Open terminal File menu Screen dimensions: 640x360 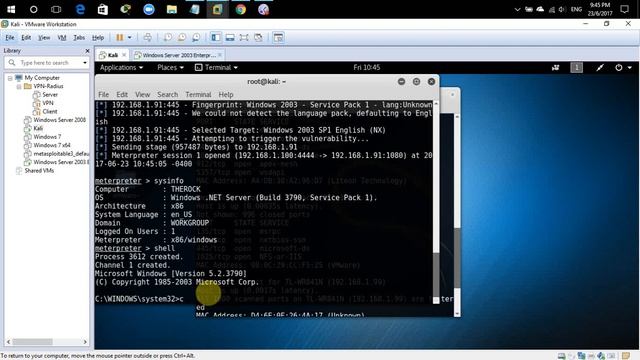(x=104, y=94)
